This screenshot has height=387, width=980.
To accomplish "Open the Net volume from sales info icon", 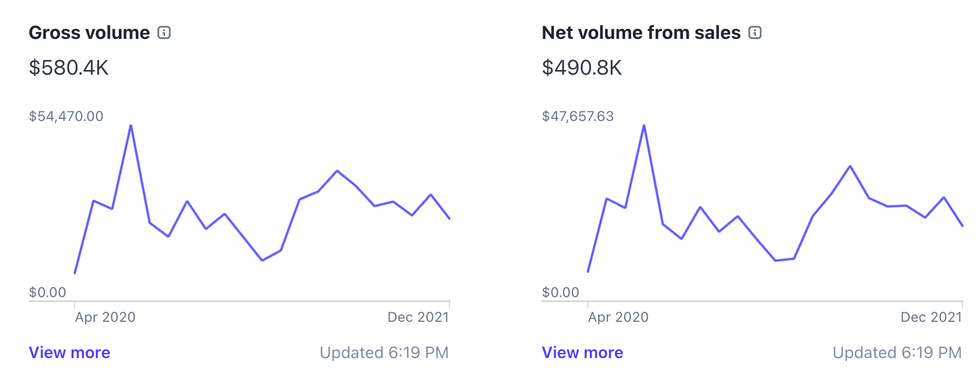I will (x=755, y=33).
